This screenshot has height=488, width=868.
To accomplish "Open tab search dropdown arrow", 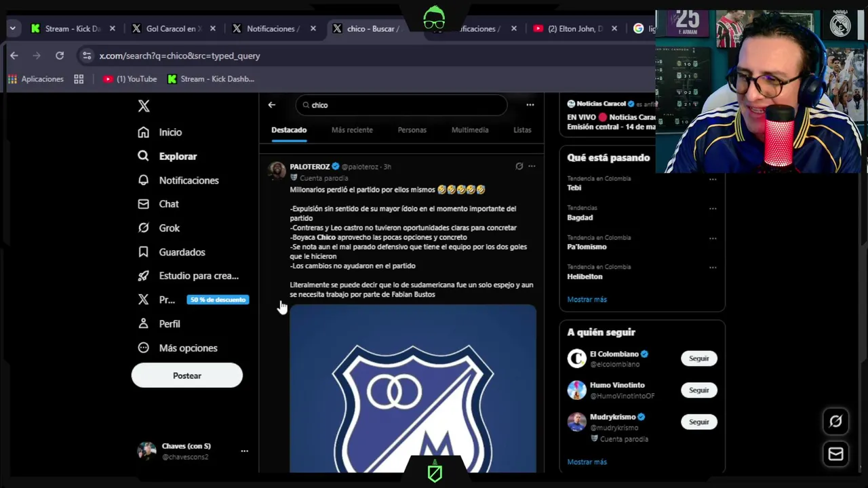I will click(12, 28).
